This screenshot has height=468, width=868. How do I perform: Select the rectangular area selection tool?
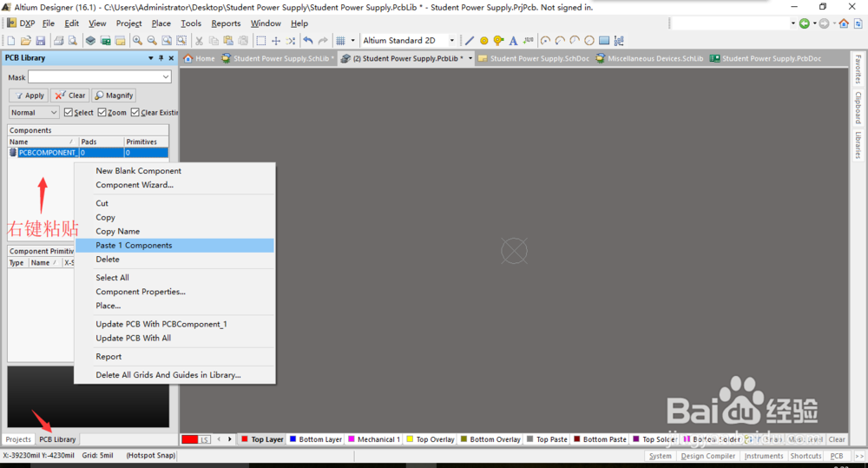coord(260,41)
